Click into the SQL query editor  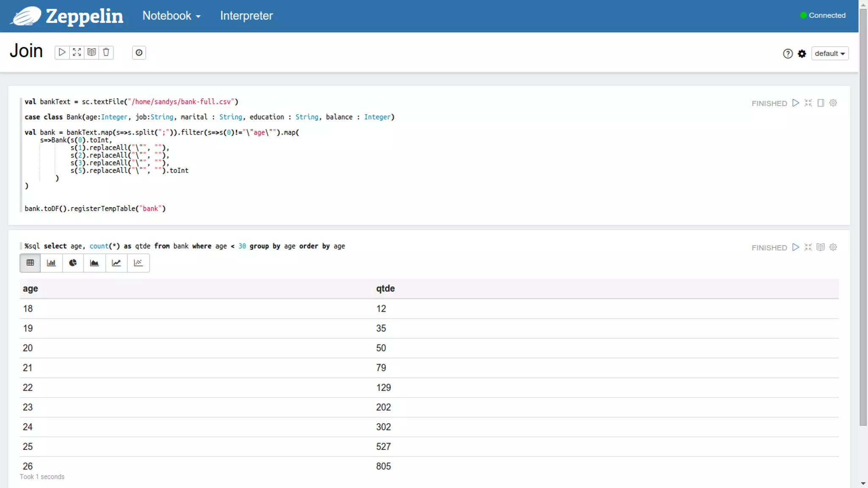185,246
